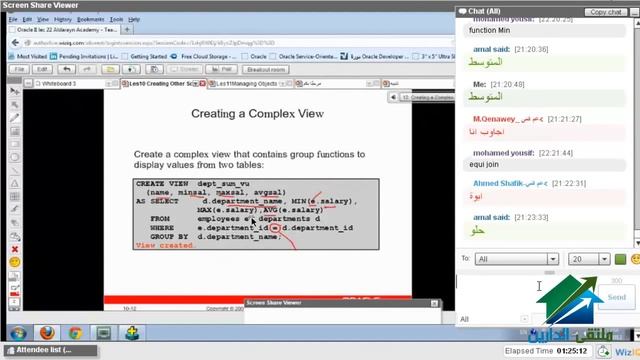Click the browser URL address bar
640x360 pixels.
(x=237, y=42)
